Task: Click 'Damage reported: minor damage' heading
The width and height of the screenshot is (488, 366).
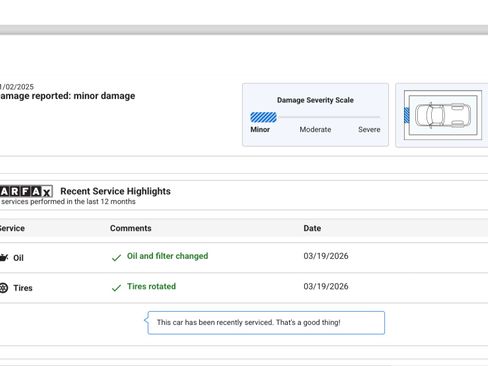Action: pos(68,96)
